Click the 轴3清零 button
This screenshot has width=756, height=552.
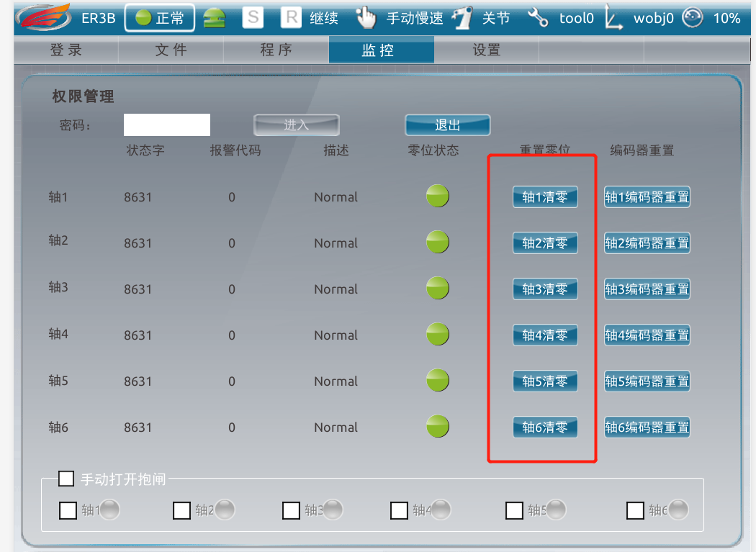coord(545,289)
